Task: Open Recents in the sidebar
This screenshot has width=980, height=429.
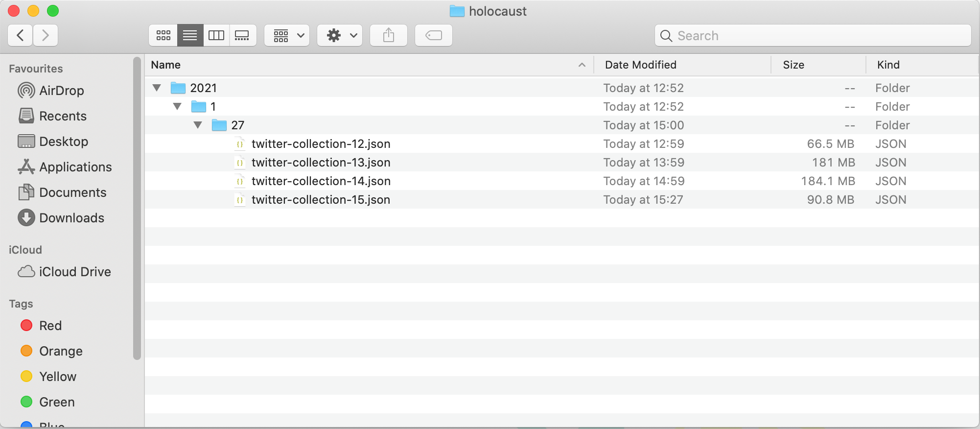Action: 52,116
